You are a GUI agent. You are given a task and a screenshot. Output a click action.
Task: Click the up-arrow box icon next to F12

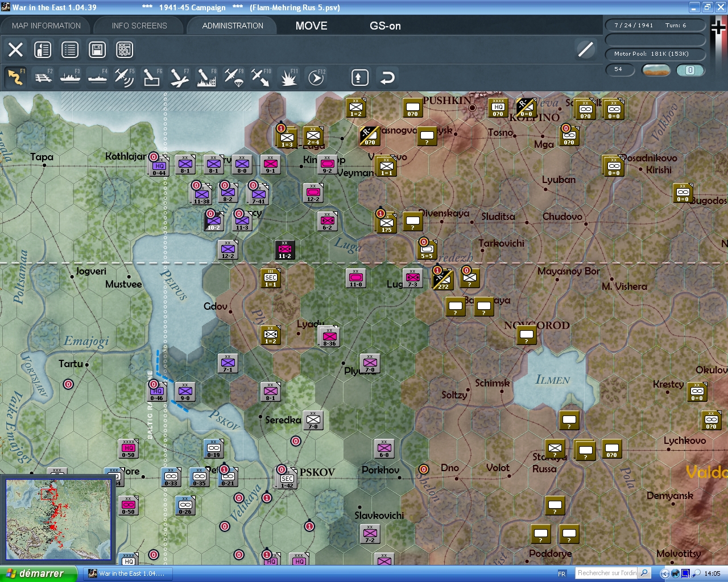pos(359,77)
